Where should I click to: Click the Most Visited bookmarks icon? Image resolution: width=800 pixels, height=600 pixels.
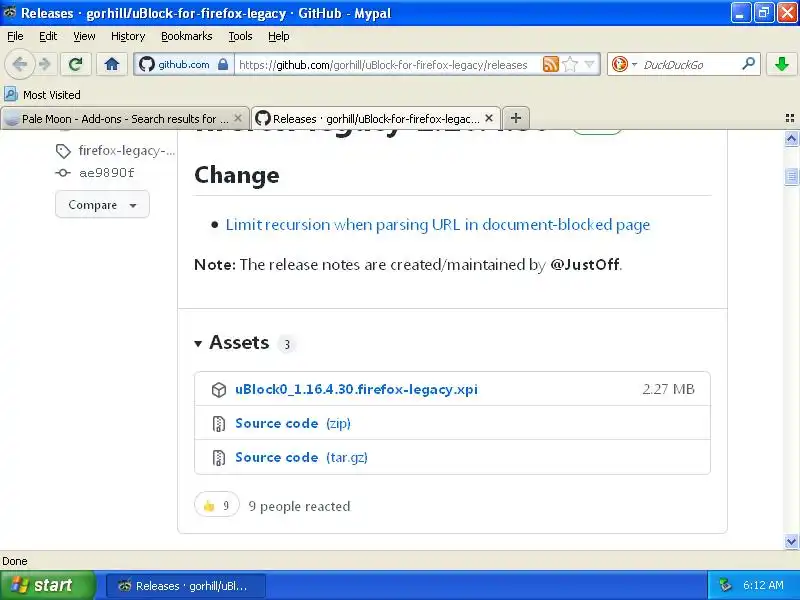tap(10, 94)
